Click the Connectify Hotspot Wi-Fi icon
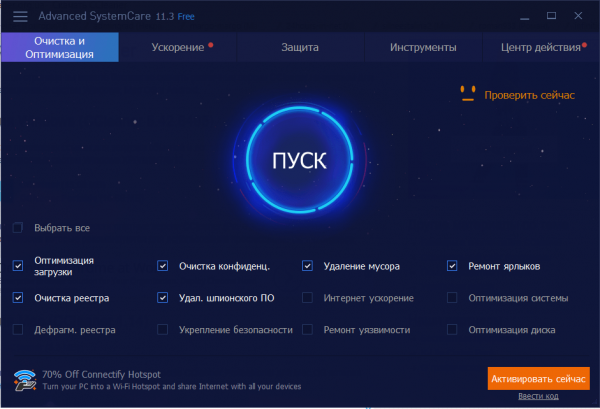The height and width of the screenshot is (409, 600). (x=25, y=380)
